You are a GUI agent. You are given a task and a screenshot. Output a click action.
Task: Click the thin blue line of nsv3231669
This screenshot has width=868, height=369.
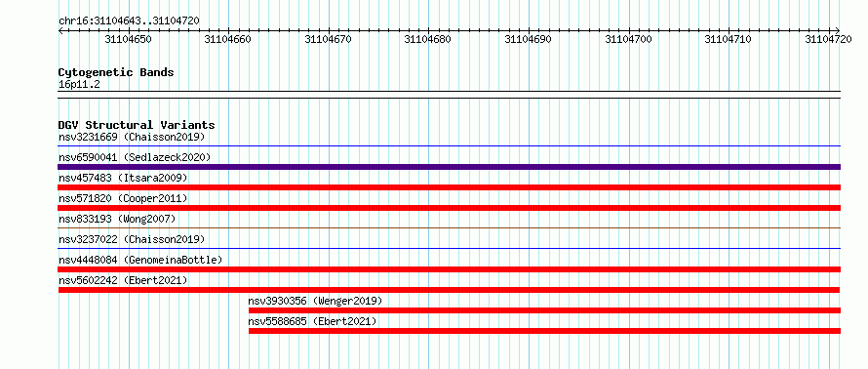[450, 146]
